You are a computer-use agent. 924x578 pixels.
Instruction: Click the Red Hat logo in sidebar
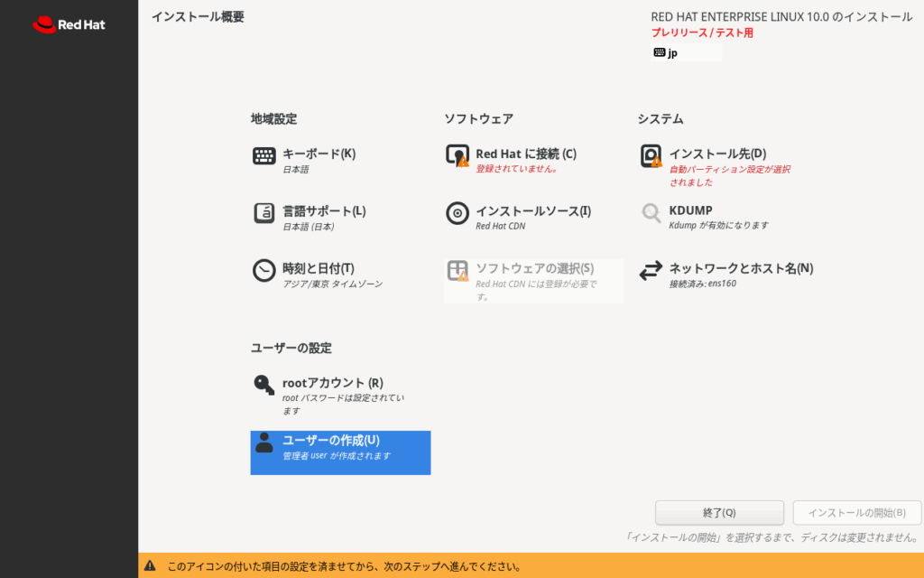[x=69, y=25]
